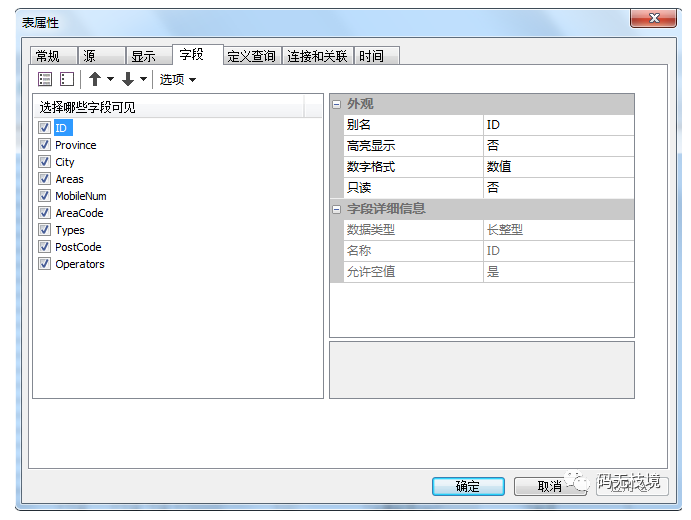Edit the 别名 value ID
The image size is (691, 520).
[x=558, y=125]
